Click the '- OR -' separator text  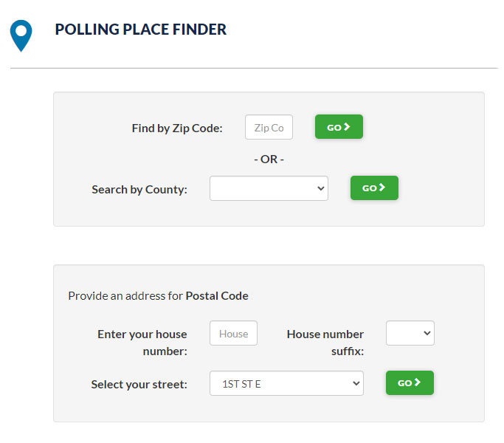(x=269, y=159)
